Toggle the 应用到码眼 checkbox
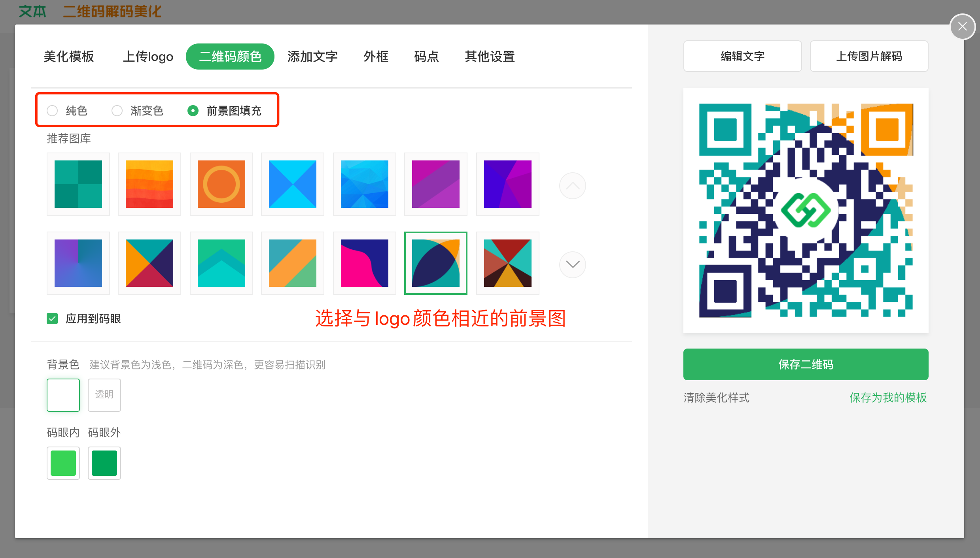 [x=52, y=319]
